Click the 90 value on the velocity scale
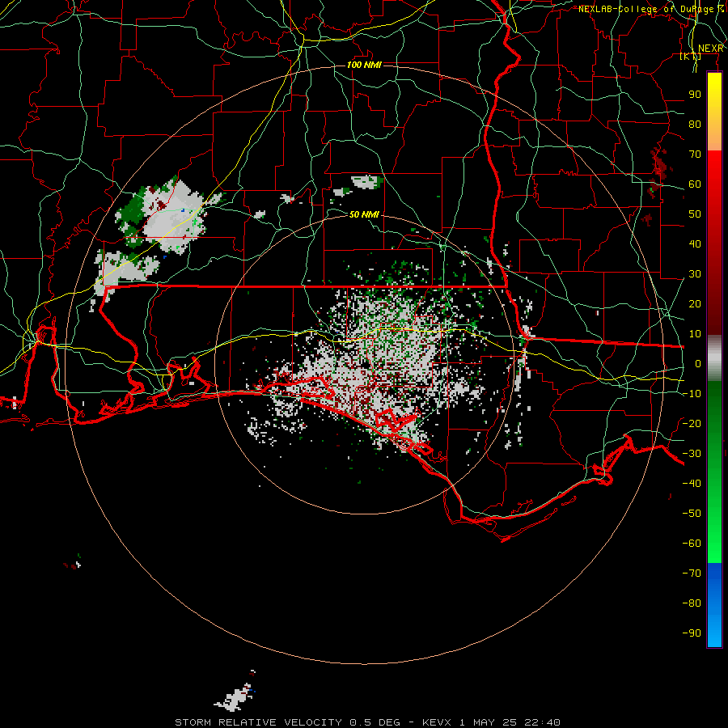Screen dimensions: 728x728 pos(695,95)
